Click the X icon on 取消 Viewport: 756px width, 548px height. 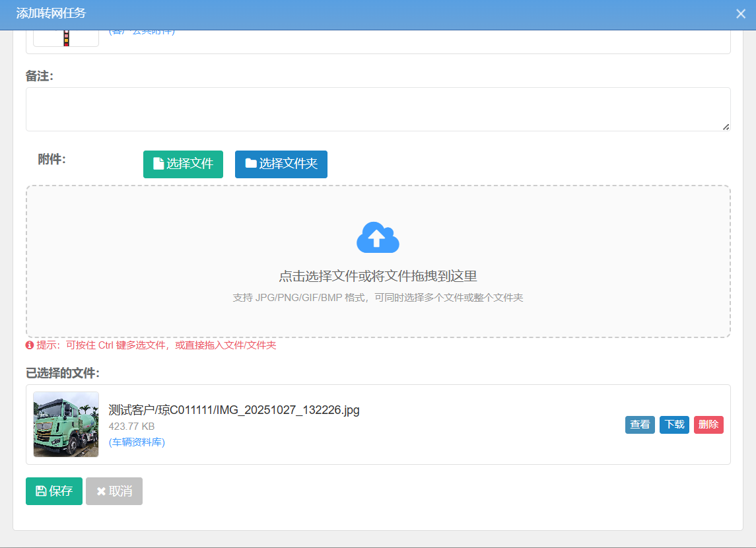[101, 491]
